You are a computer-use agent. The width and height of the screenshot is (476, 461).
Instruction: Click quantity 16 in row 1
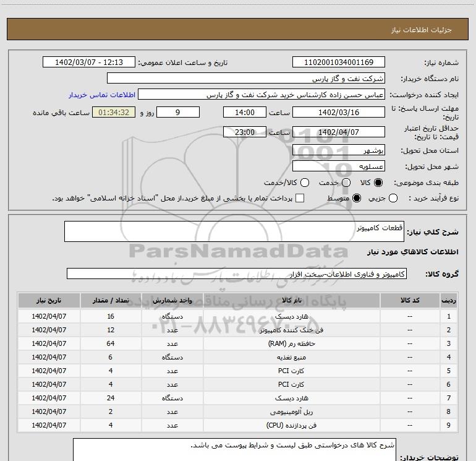pos(111,316)
